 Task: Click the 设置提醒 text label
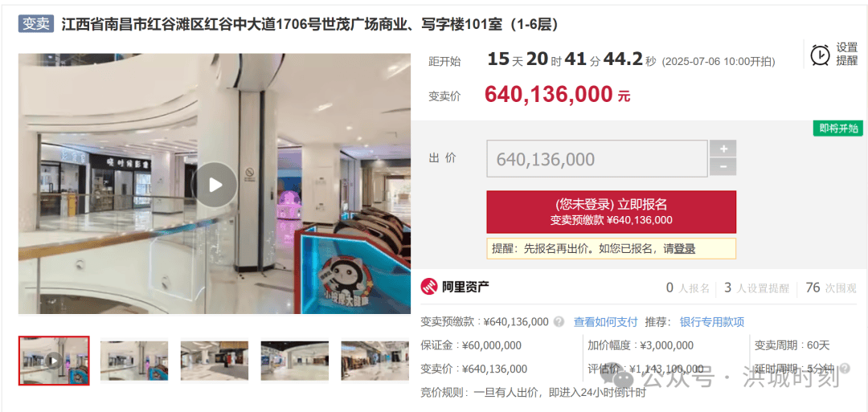click(x=847, y=54)
